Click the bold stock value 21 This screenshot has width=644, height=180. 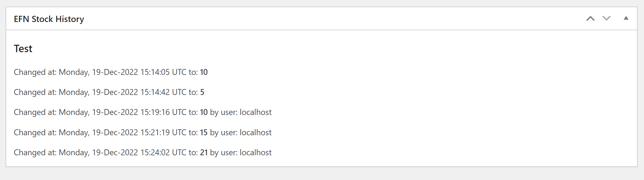204,153
